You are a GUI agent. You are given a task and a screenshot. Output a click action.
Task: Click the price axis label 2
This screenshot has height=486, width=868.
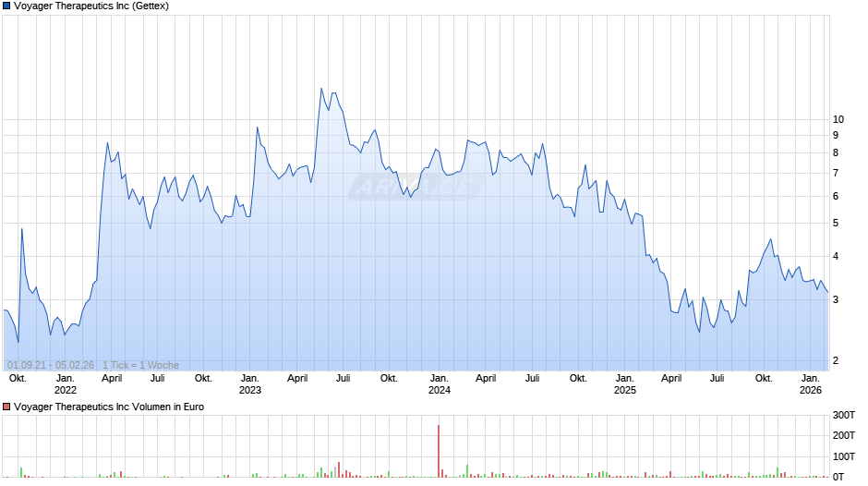pyautogui.click(x=836, y=360)
